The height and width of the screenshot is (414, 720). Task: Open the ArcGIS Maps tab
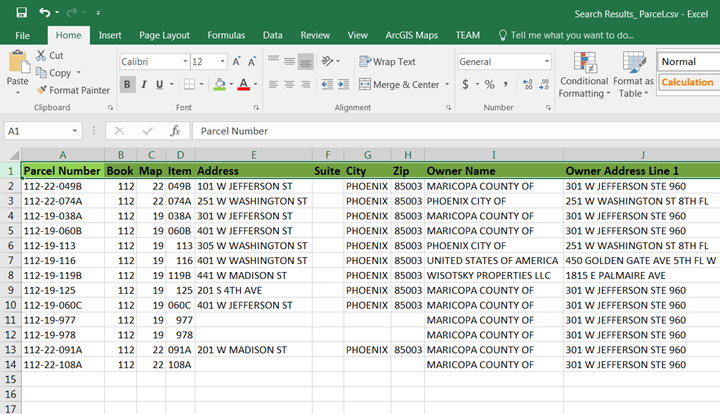[x=411, y=35]
